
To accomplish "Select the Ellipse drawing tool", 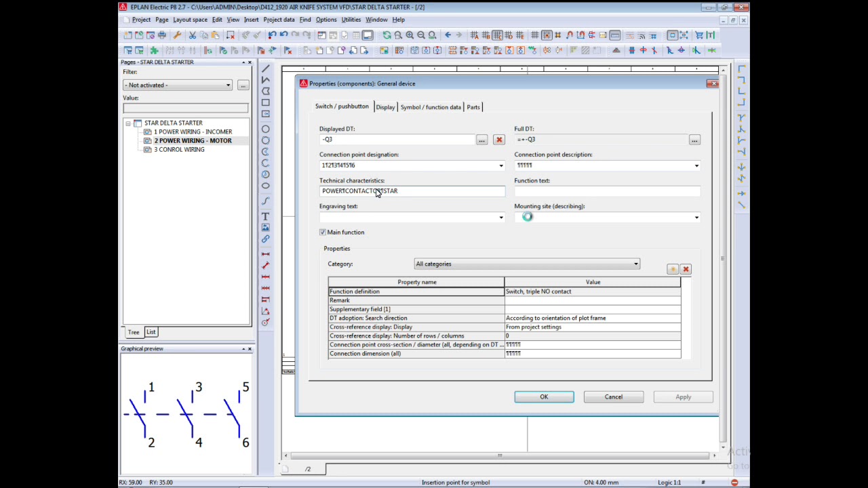I will tap(265, 186).
